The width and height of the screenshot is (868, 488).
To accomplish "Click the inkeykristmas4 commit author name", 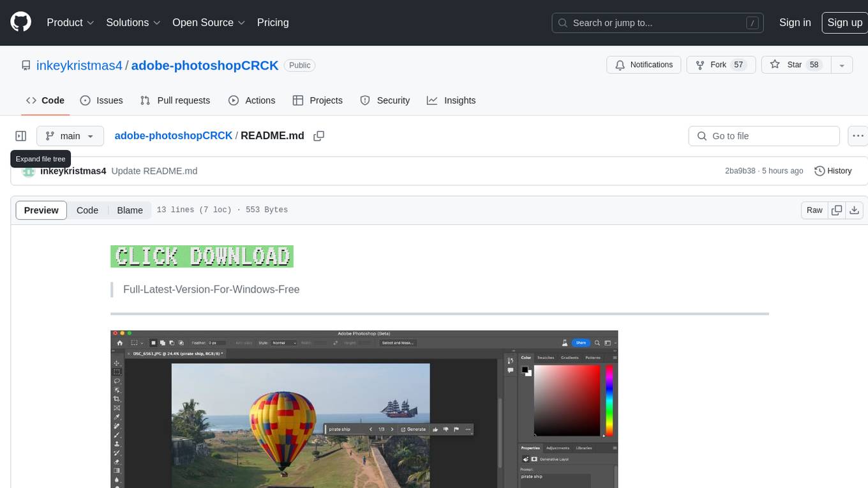I will tap(73, 171).
